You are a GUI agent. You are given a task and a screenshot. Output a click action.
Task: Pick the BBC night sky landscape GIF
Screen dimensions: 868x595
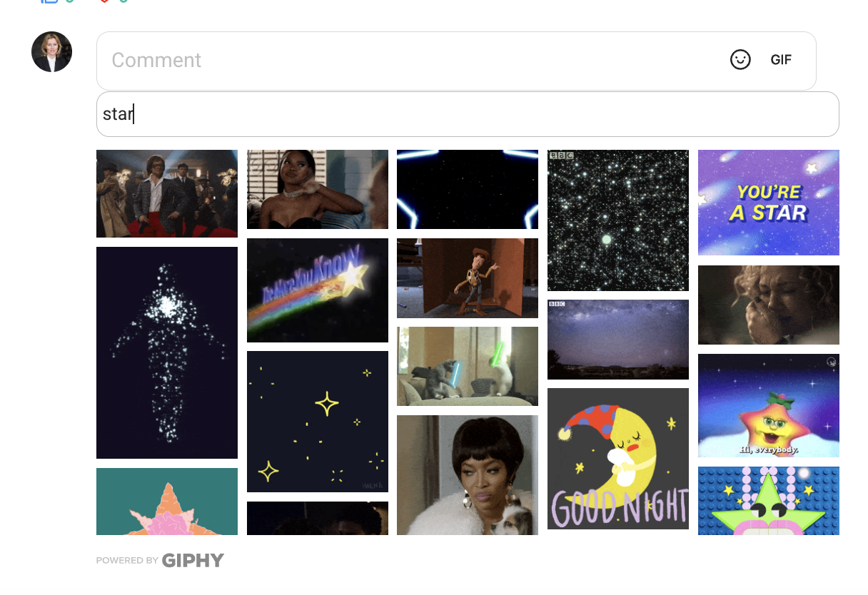618,340
